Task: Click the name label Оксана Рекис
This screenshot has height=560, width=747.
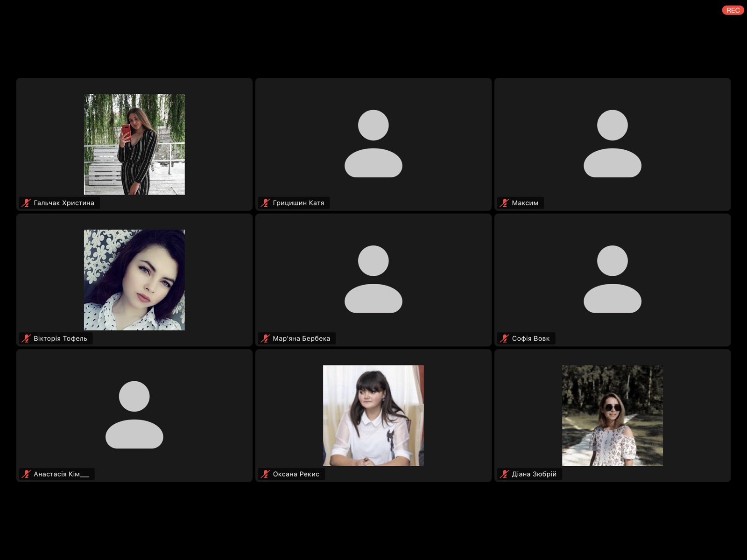Action: [296, 474]
